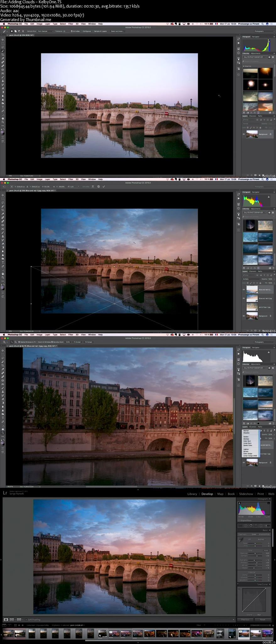Choose Color Burn from the blend mode list
The width and height of the screenshot is (276, 644).
247,441
